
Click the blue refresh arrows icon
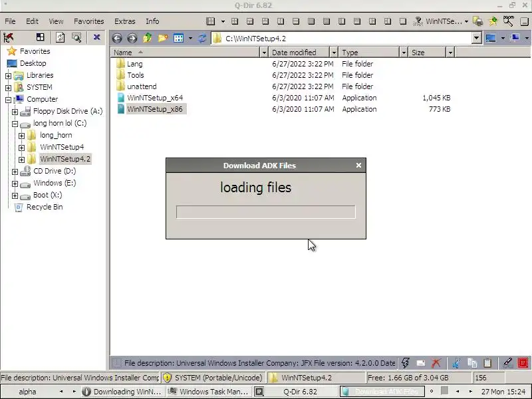pyautogui.click(x=202, y=38)
